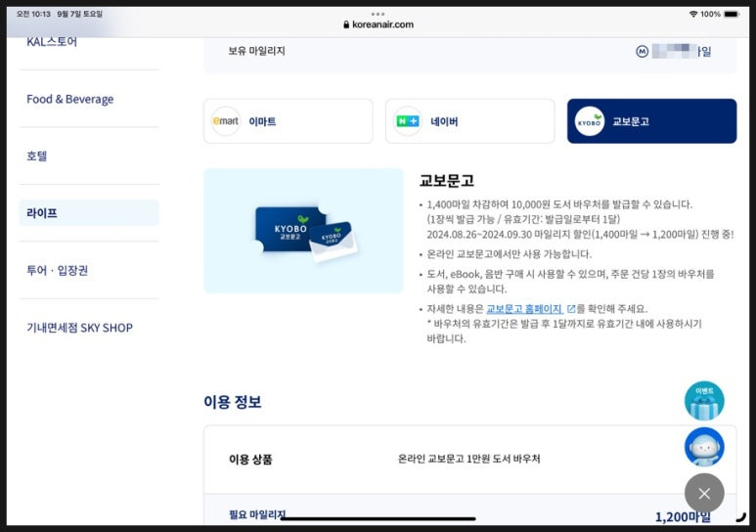Viewport: 756px width, 532px height.
Task: Click the date 9월 7일 토요일
Action: point(79,14)
